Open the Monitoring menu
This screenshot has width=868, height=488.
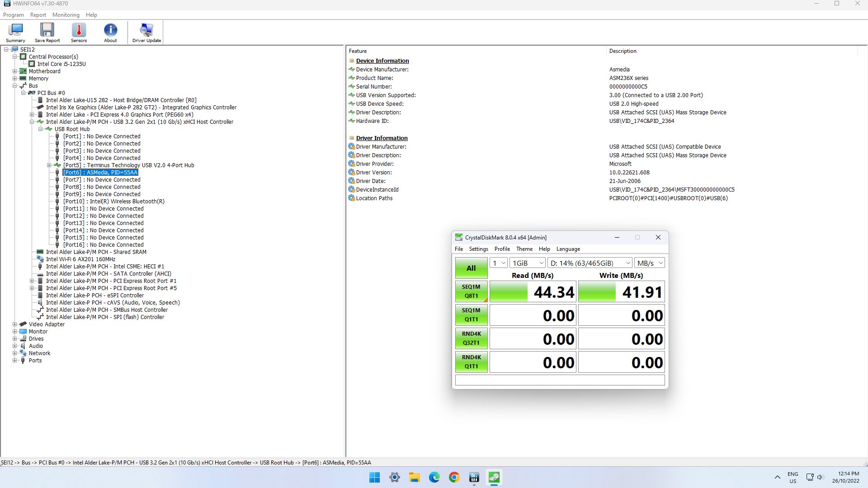click(66, 15)
